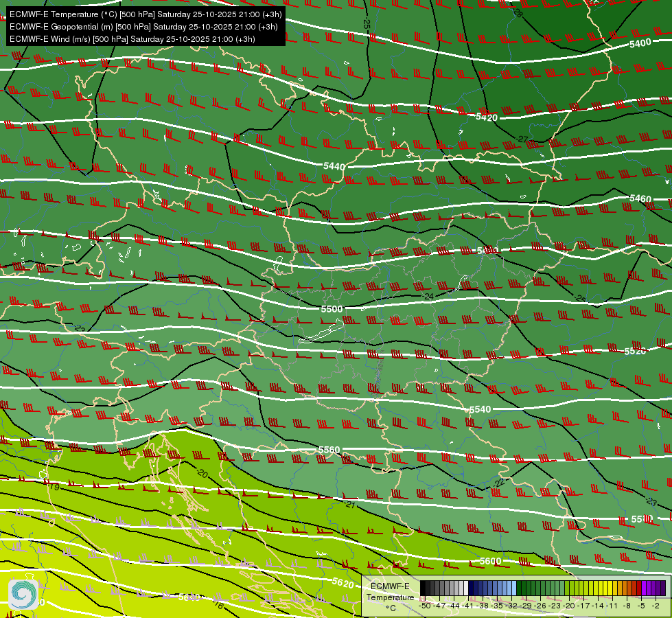Click the 5520 geopotential contour label
The height and width of the screenshot is (618, 672).
click(x=635, y=352)
